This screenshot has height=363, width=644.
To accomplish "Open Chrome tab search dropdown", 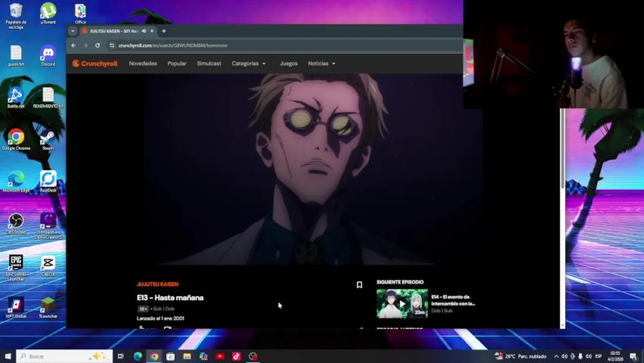I will pos(73,31).
